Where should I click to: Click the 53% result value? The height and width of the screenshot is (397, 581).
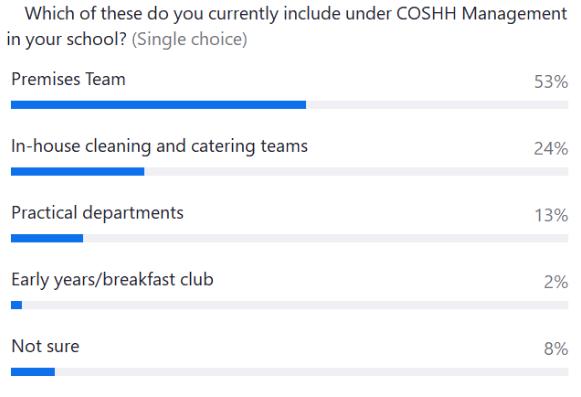pos(551,82)
